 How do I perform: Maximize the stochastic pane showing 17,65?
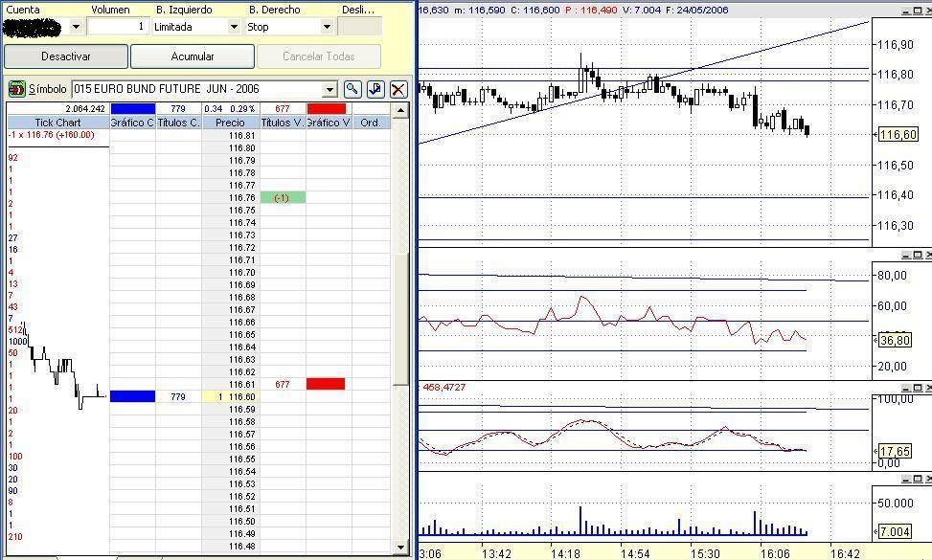click(x=917, y=388)
